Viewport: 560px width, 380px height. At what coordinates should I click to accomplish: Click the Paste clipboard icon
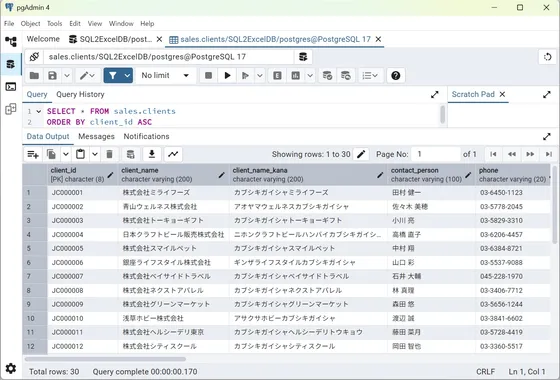80,154
